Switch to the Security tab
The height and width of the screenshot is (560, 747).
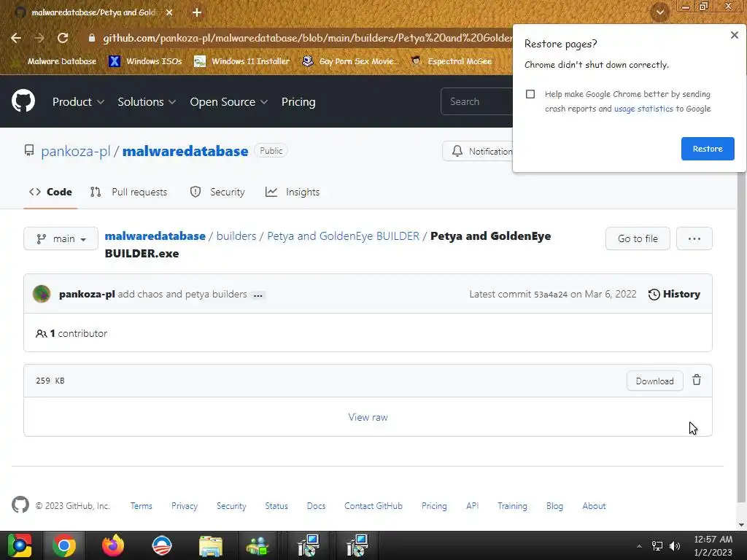[x=217, y=192]
